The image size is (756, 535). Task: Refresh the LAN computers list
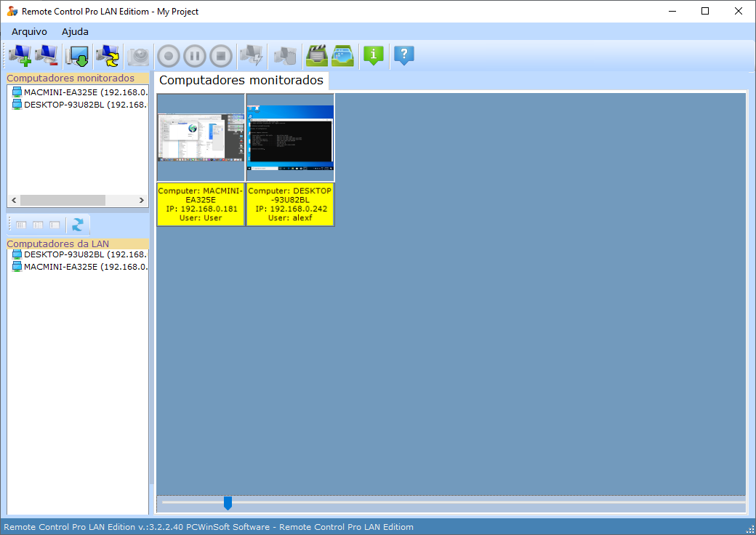click(x=77, y=225)
